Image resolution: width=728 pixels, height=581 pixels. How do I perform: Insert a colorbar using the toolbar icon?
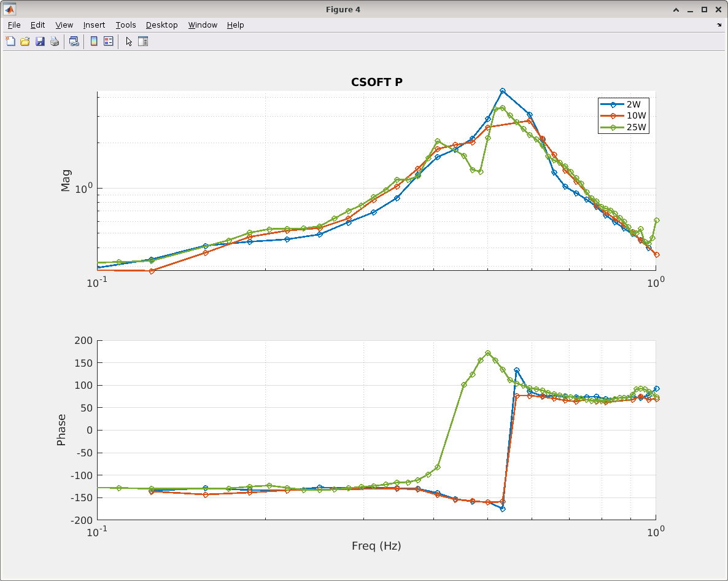click(x=94, y=41)
